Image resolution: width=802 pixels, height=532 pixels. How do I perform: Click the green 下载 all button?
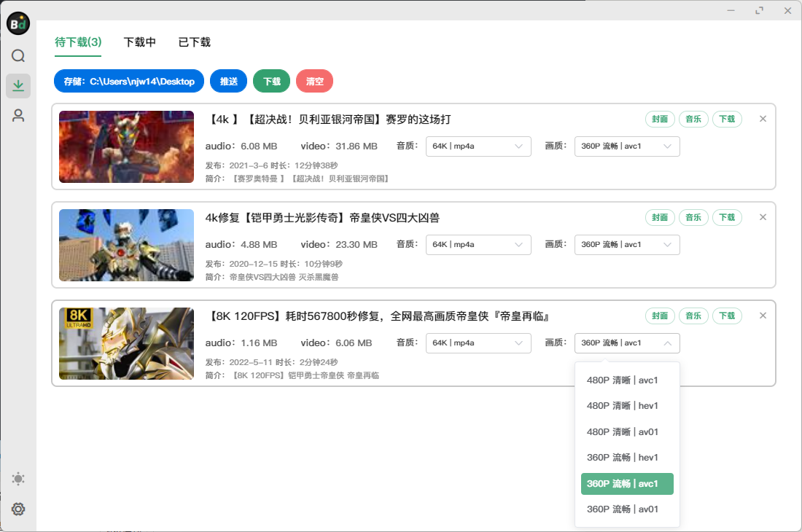coord(272,81)
